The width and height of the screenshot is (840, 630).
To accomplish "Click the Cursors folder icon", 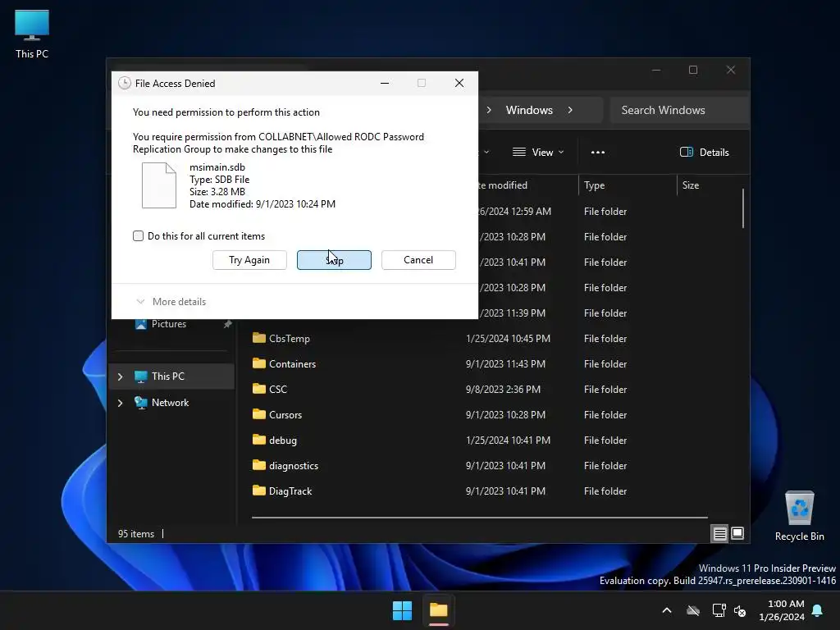I will click(258, 414).
